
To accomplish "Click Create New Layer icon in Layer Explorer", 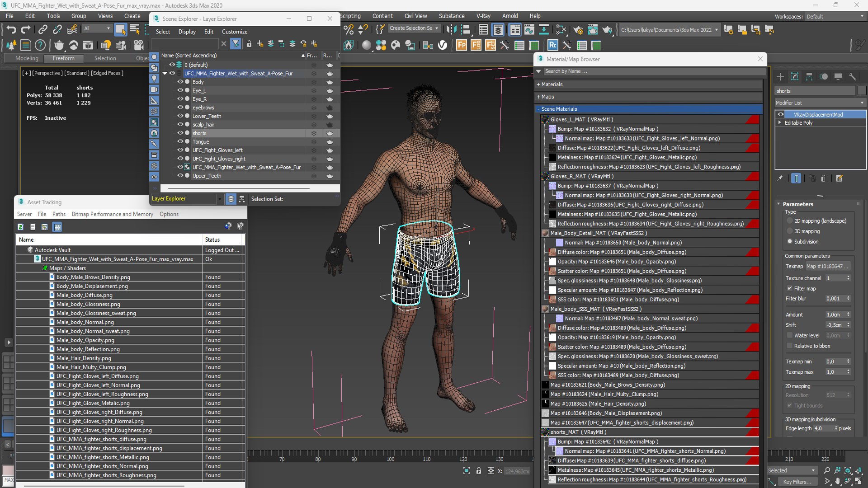I will tap(260, 44).
